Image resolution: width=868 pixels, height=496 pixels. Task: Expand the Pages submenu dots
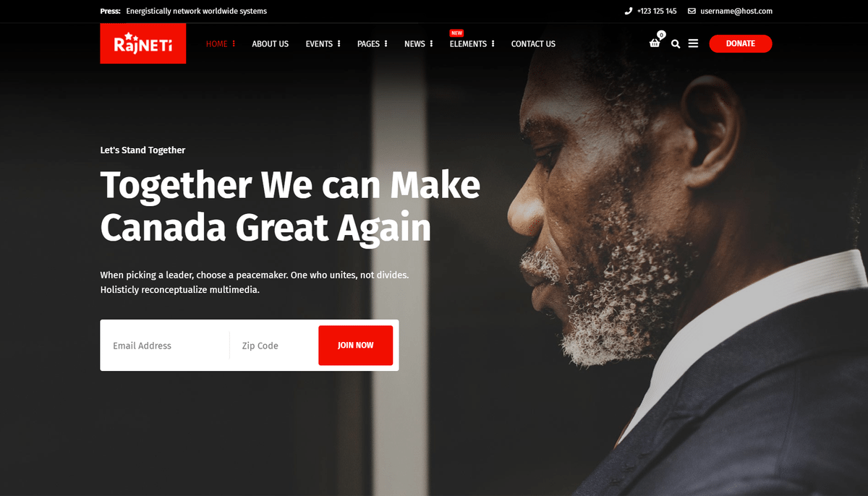coord(386,43)
